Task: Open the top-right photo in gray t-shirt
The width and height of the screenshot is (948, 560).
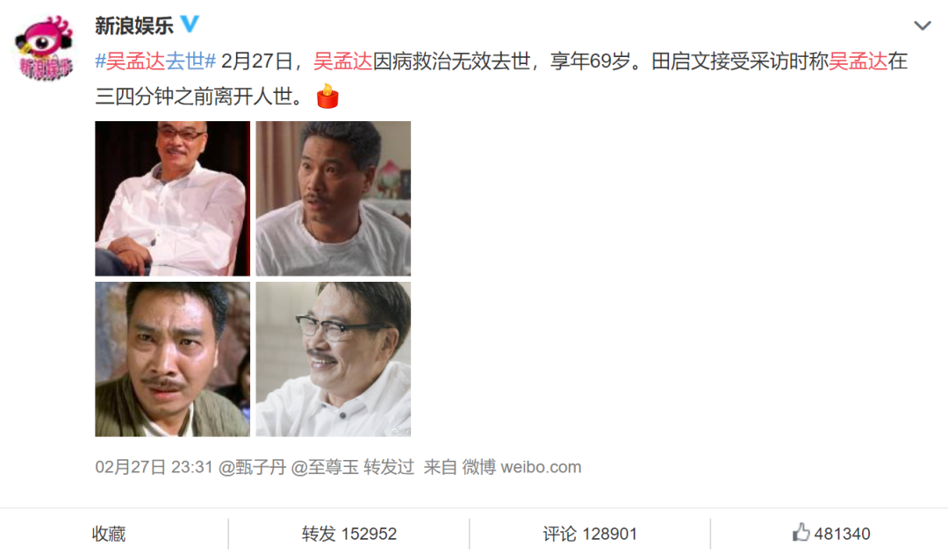Action: [334, 198]
